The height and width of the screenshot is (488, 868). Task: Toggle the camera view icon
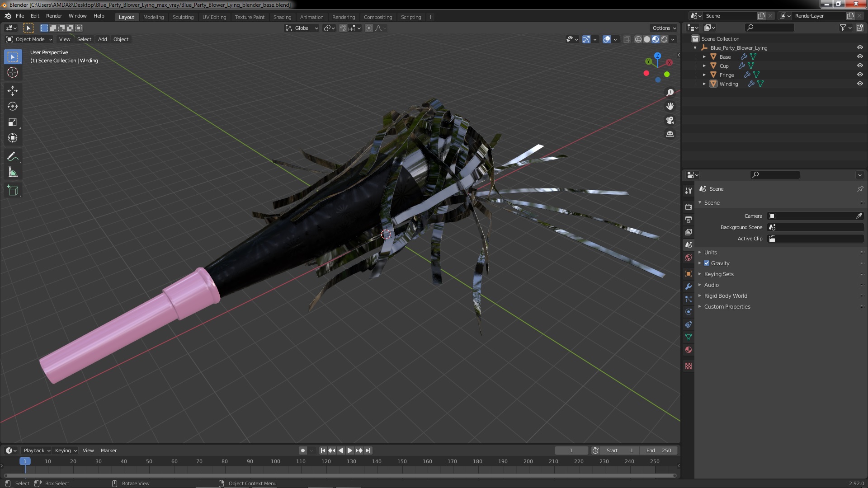(x=670, y=120)
